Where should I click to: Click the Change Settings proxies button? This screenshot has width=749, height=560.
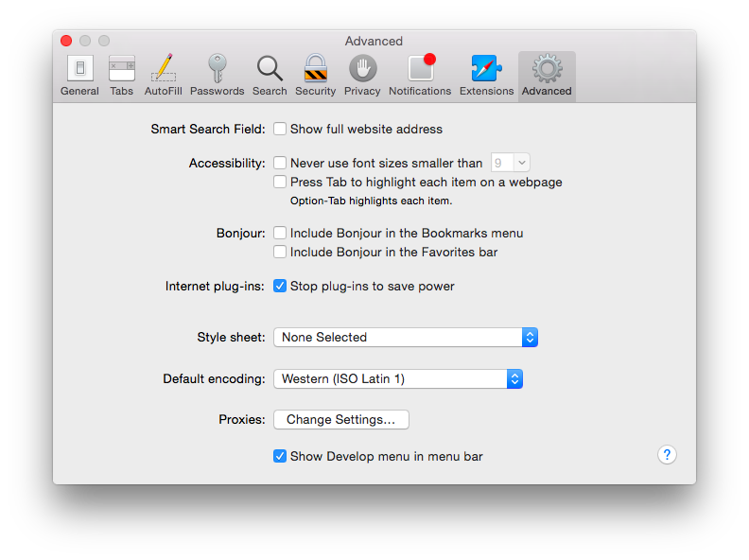(340, 419)
